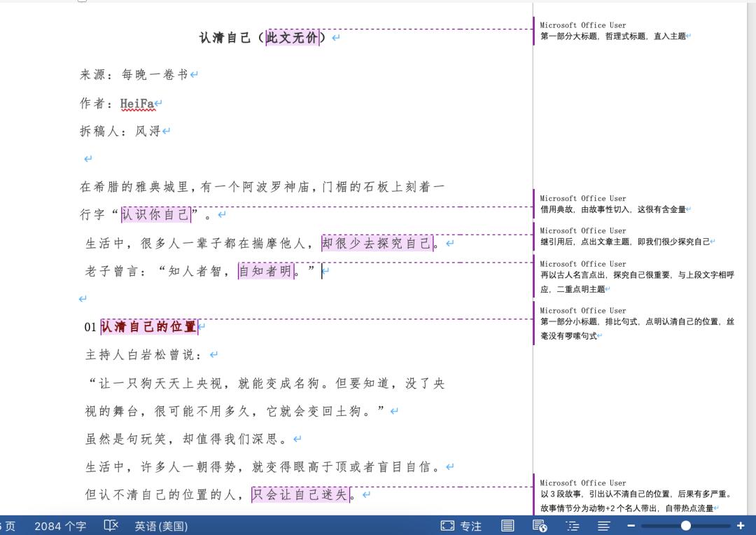Screen dimensions: 756x535
Task: Open proofing via the spelling-check book icon
Action: 111,526
